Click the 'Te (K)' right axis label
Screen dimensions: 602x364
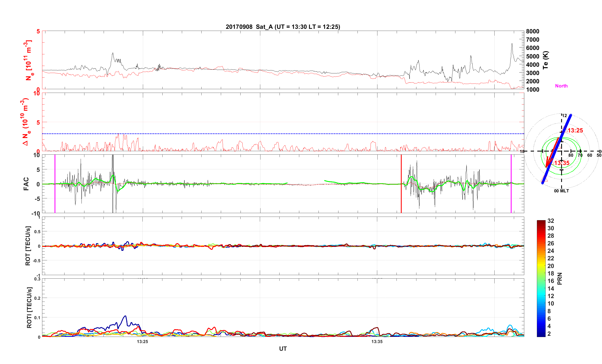546,60
